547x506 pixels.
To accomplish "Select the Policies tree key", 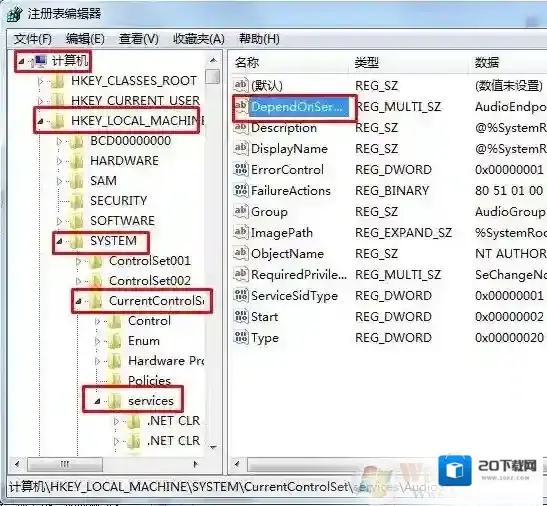I will [149, 381].
